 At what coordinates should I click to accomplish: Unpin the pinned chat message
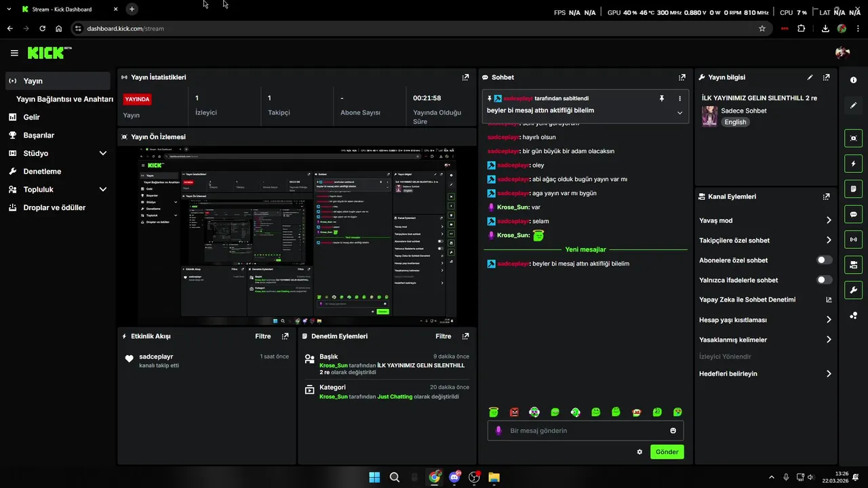[x=662, y=98]
